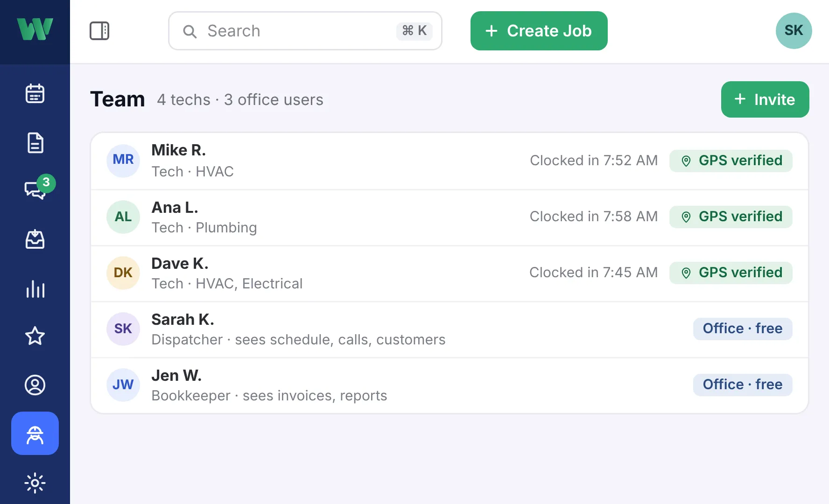Select the active Team worker icon
This screenshot has width=829, height=504.
click(35, 434)
